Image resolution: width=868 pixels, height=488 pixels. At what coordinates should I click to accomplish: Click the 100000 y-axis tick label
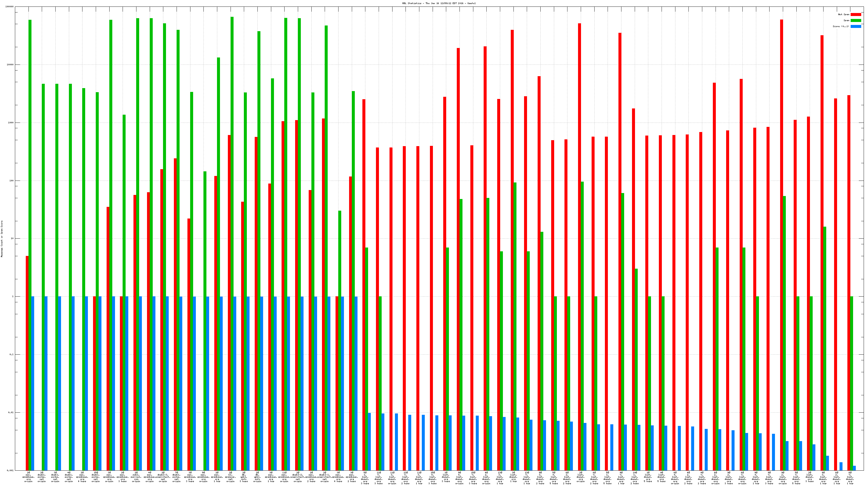tap(10, 7)
